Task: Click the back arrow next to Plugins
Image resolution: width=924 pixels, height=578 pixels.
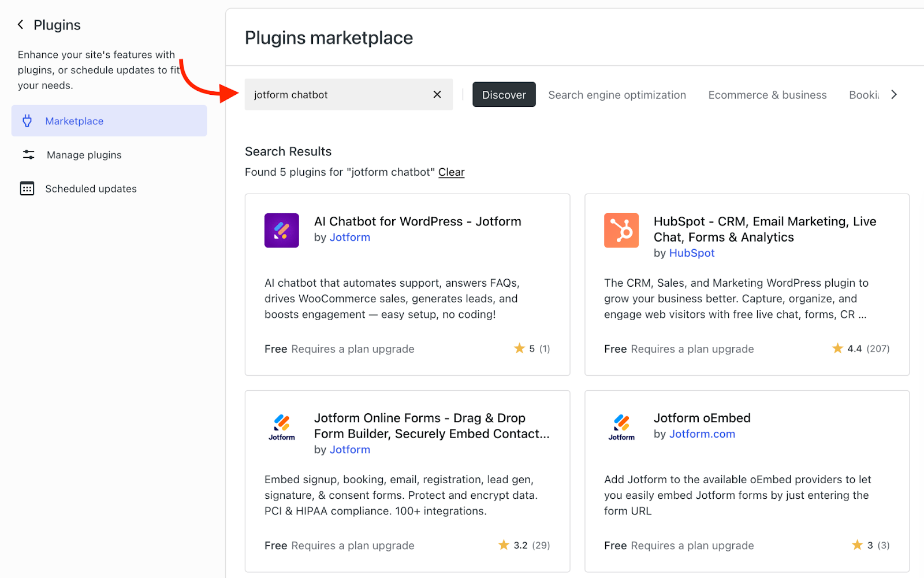Action: click(x=20, y=24)
